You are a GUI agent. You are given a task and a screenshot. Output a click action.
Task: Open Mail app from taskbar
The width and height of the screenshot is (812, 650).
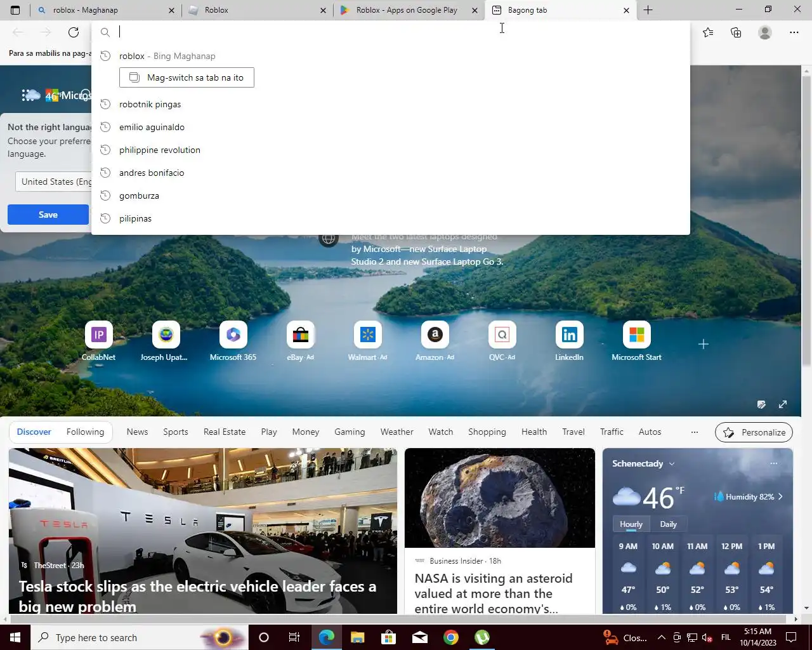419,637
